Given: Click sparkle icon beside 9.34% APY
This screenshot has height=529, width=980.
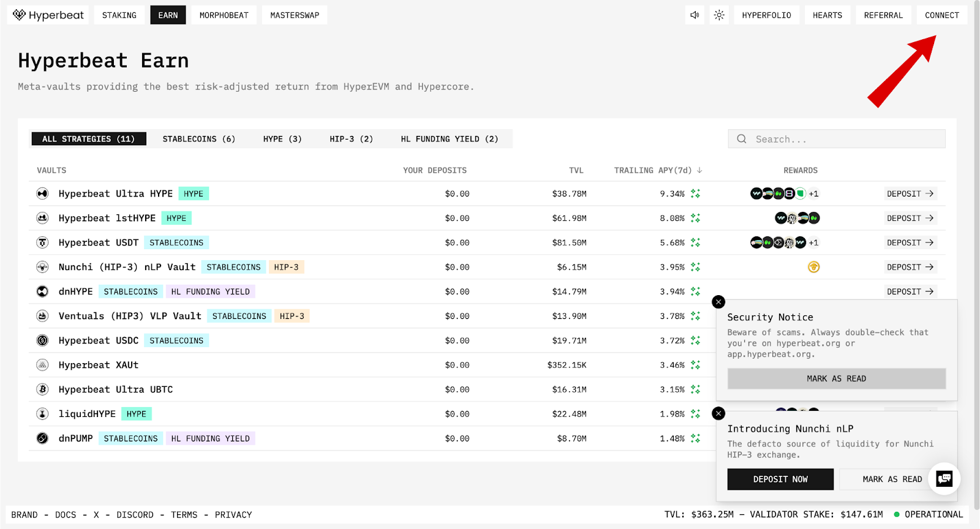Looking at the screenshot, I should pyautogui.click(x=695, y=193).
